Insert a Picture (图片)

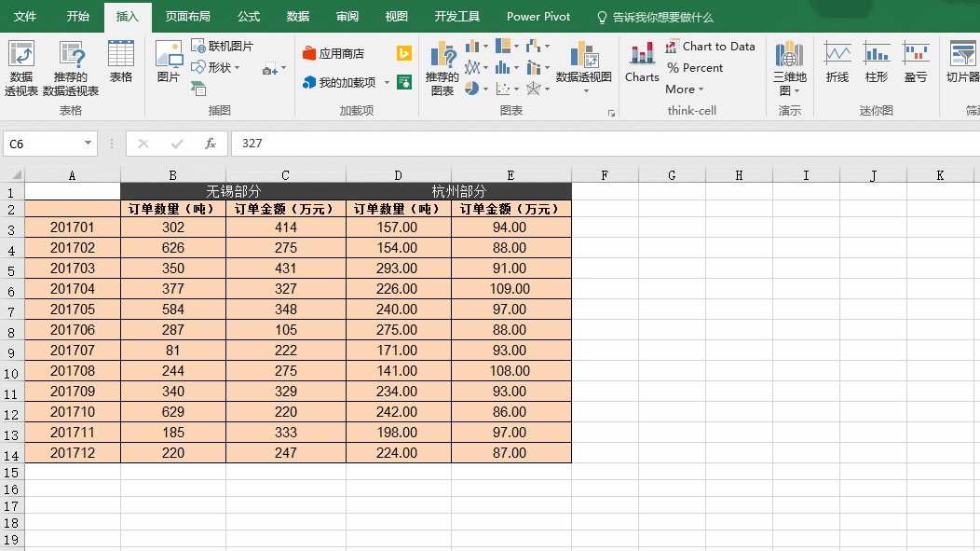point(169,62)
